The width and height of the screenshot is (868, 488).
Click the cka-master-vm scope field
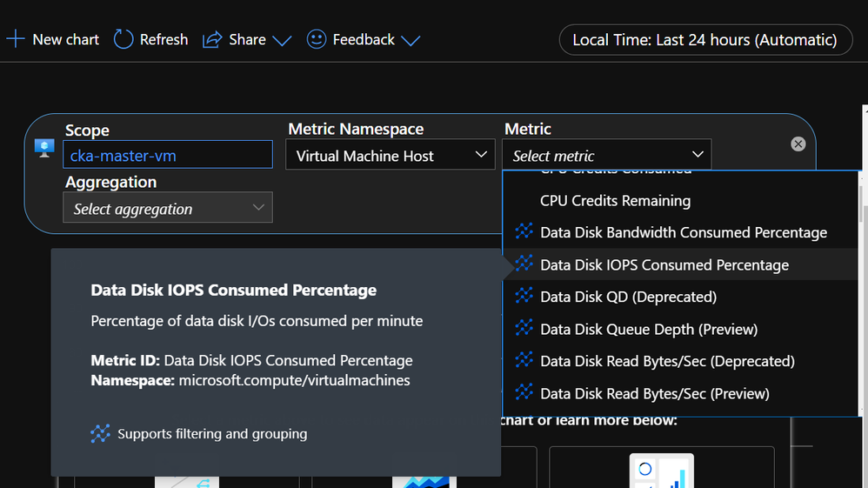168,155
